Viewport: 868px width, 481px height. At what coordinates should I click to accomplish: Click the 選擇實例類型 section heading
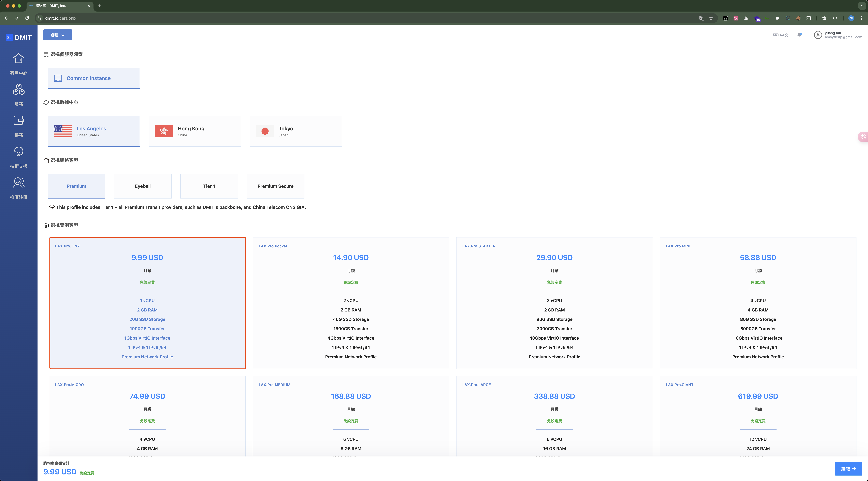pos(64,225)
